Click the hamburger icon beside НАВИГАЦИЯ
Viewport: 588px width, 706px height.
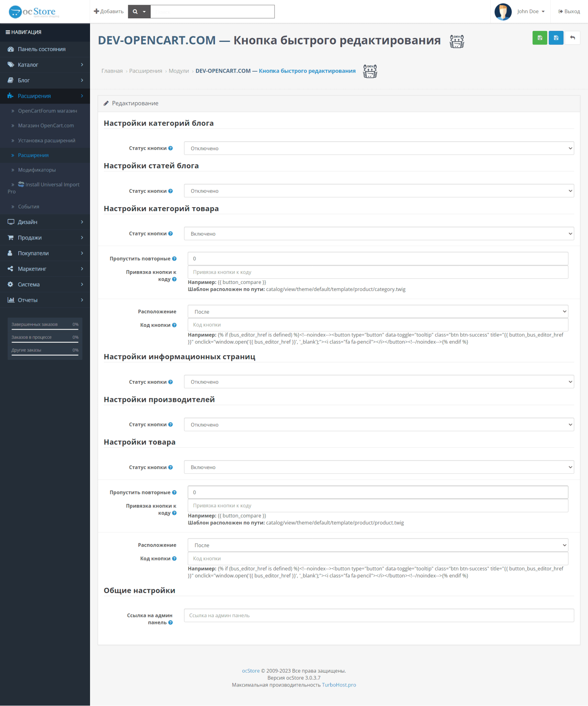click(x=8, y=32)
